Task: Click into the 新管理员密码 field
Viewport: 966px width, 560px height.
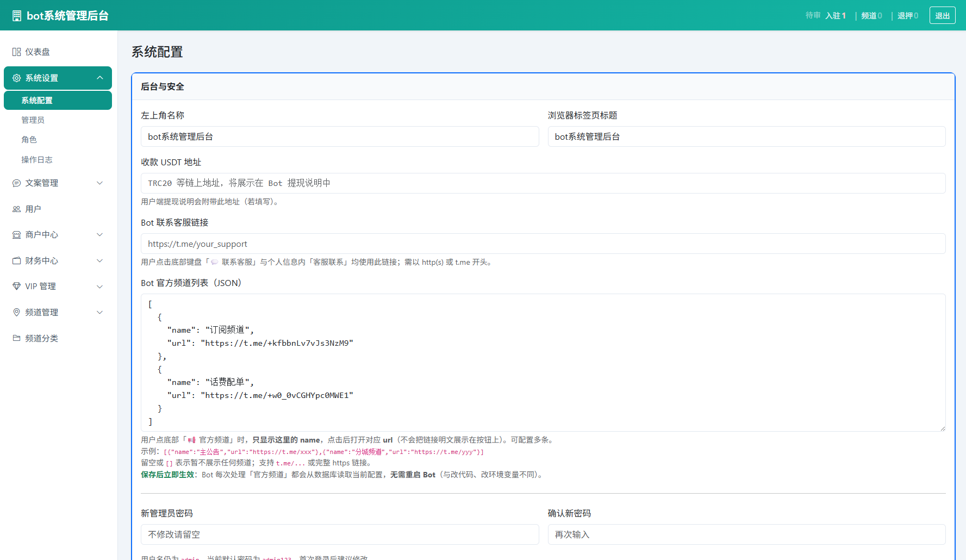Action: click(340, 534)
